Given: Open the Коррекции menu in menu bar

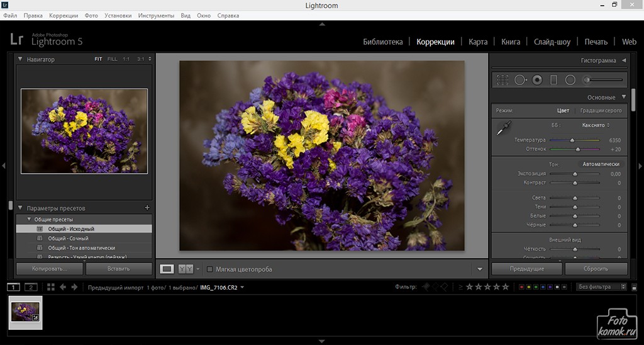Looking at the screenshot, I should 64,16.
